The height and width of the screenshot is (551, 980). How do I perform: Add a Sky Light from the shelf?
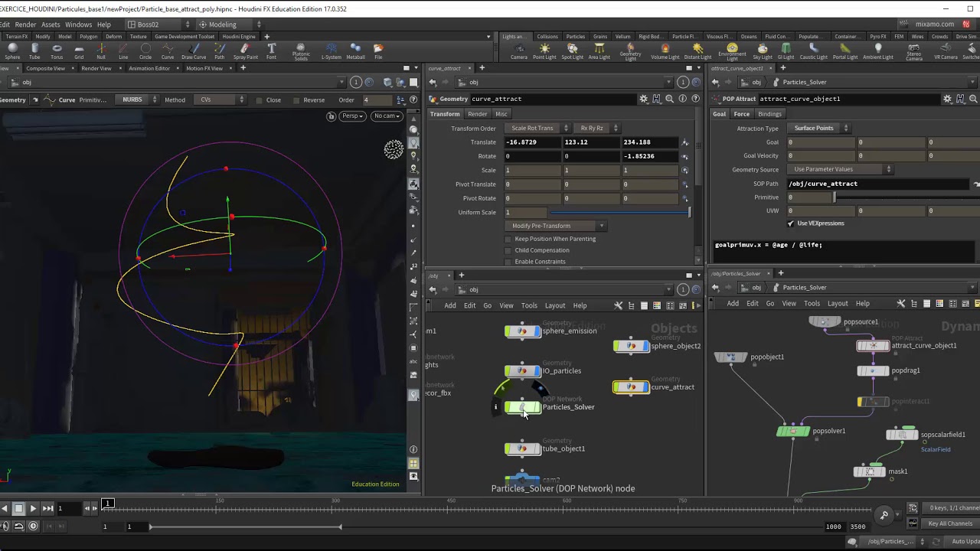(x=763, y=51)
